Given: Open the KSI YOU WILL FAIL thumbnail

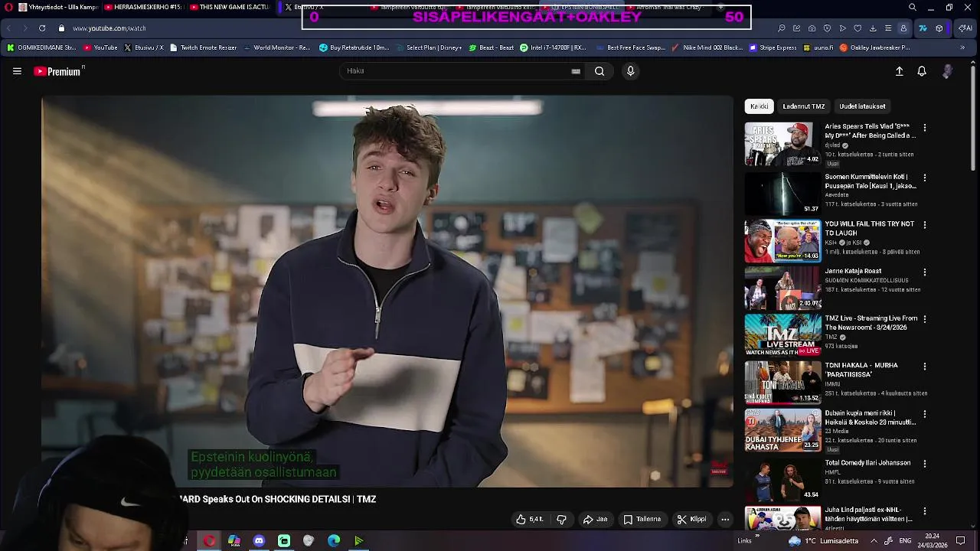Looking at the screenshot, I should click(782, 241).
